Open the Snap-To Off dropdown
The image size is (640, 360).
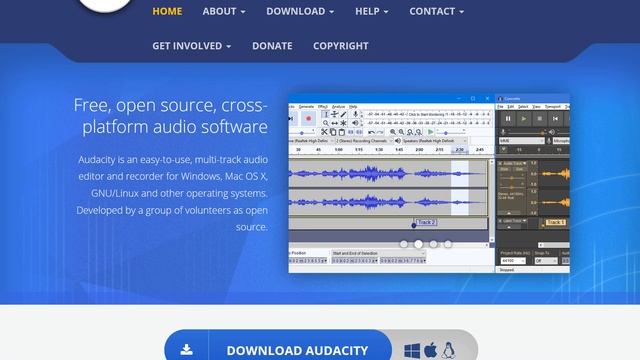click(546, 261)
